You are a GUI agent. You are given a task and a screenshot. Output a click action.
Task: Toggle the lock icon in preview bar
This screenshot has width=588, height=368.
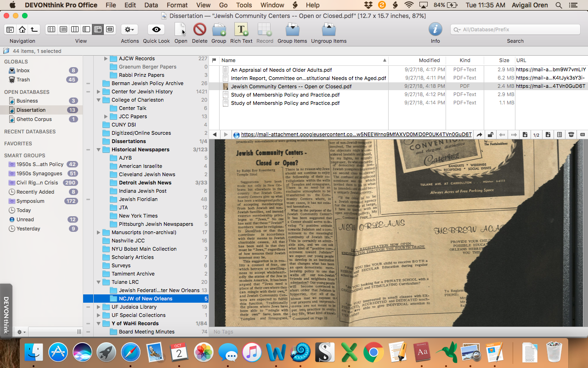pos(491,135)
